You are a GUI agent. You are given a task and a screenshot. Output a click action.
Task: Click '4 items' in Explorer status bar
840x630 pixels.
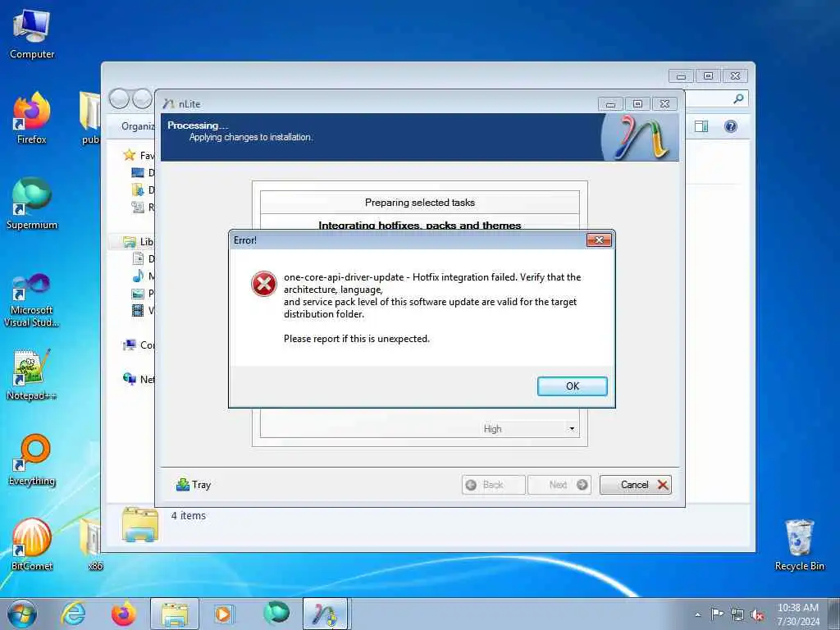188,515
